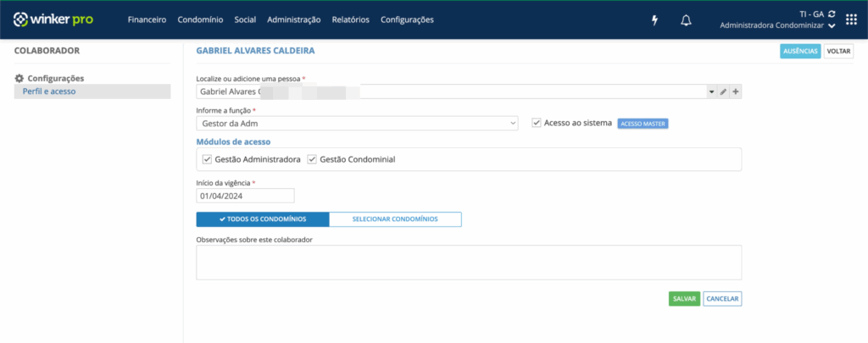Click the Início da vigência date field
This screenshot has height=343, width=868.
245,196
